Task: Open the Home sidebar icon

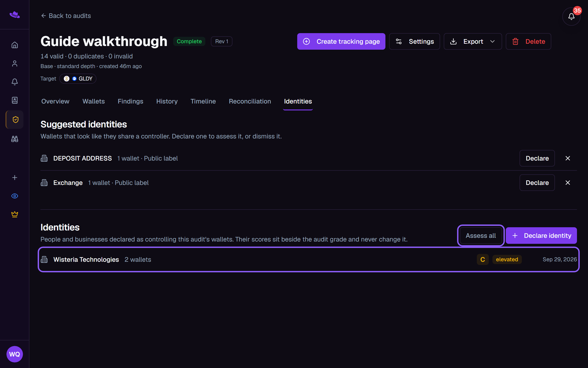Action: tap(14, 45)
